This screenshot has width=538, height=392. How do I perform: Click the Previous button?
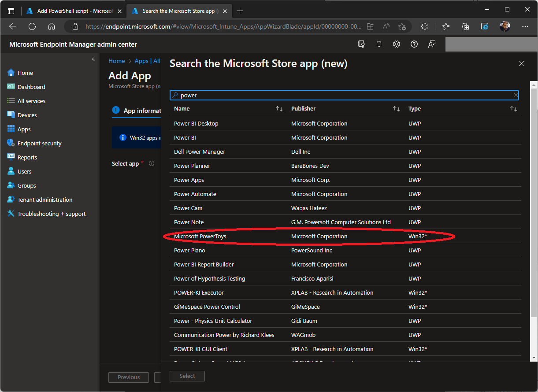(129, 377)
